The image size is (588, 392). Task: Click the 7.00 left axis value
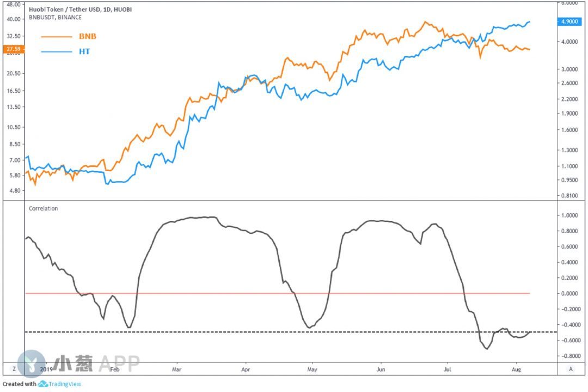click(x=15, y=160)
